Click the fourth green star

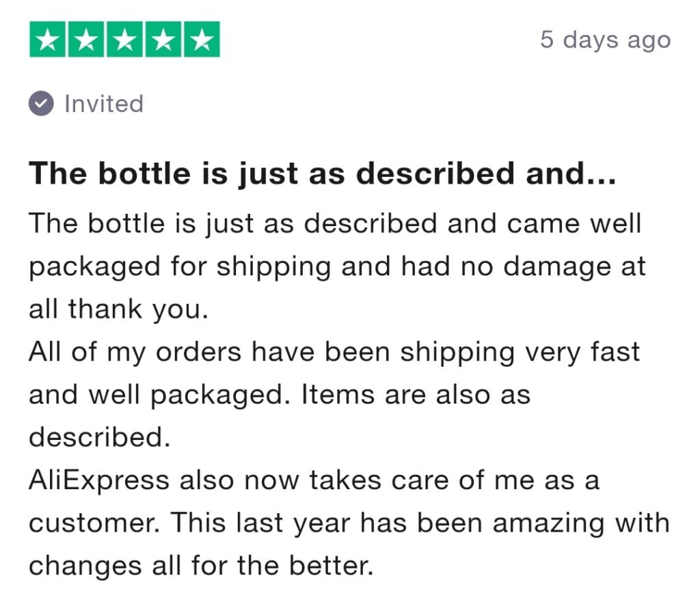[x=163, y=39]
